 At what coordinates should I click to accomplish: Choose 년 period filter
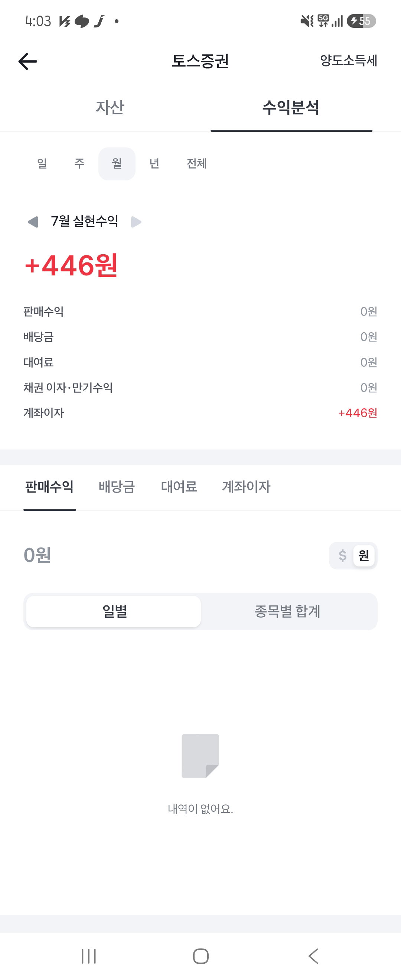click(154, 164)
